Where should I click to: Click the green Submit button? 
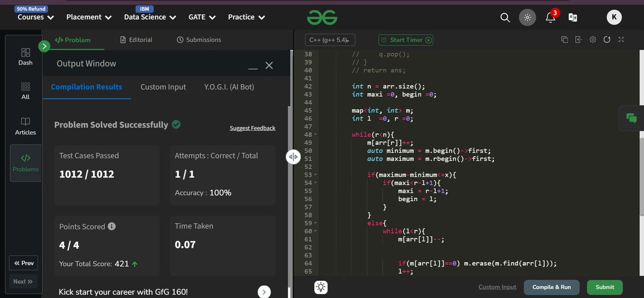pyautogui.click(x=605, y=287)
